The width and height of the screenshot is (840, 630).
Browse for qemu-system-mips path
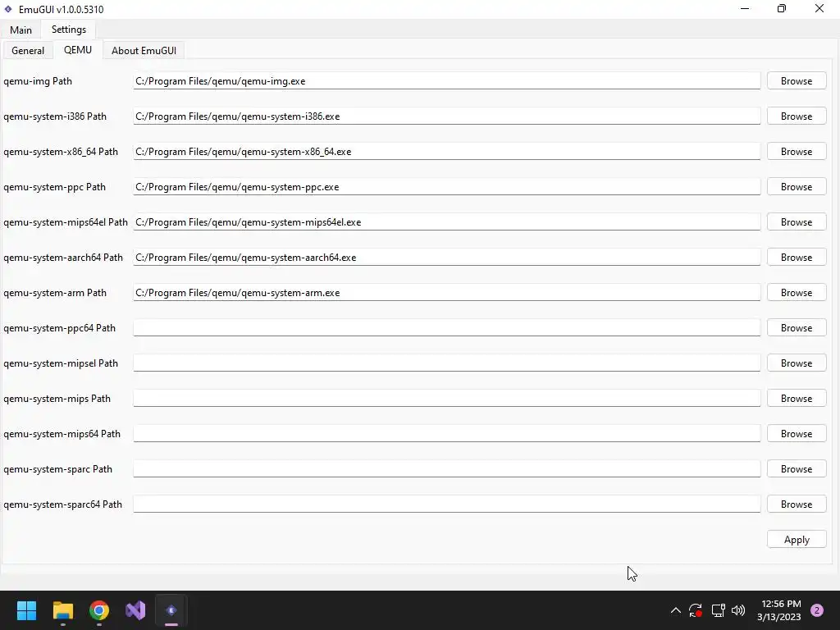point(796,399)
